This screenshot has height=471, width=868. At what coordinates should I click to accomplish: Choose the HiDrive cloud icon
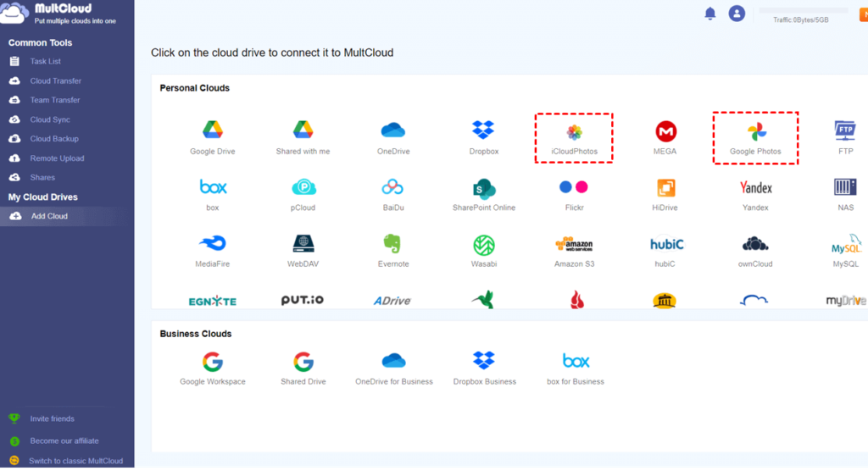pos(665,187)
